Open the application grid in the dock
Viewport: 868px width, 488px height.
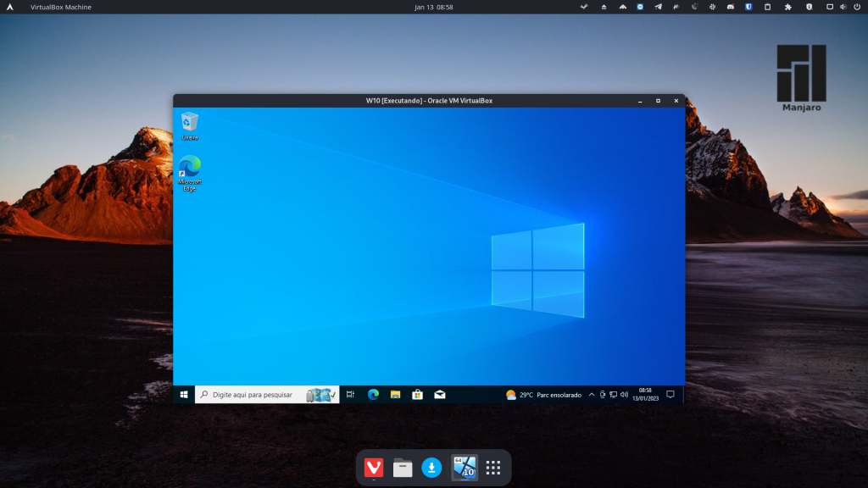point(493,467)
